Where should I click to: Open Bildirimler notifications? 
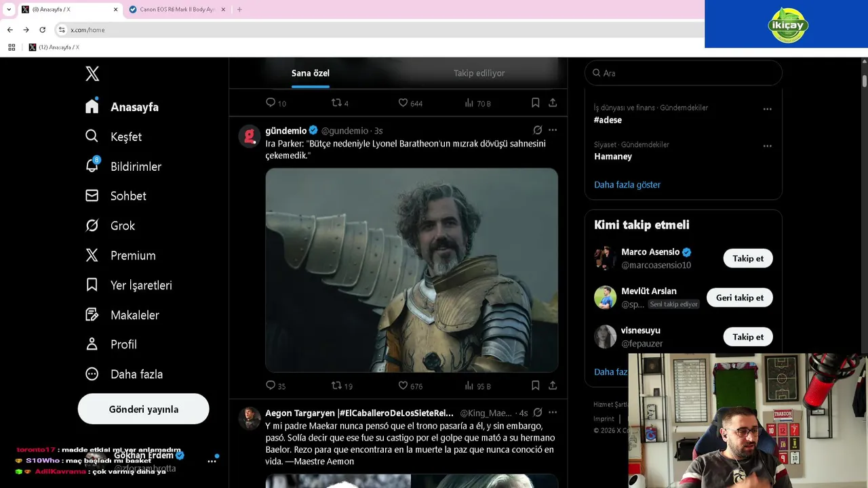click(x=123, y=166)
